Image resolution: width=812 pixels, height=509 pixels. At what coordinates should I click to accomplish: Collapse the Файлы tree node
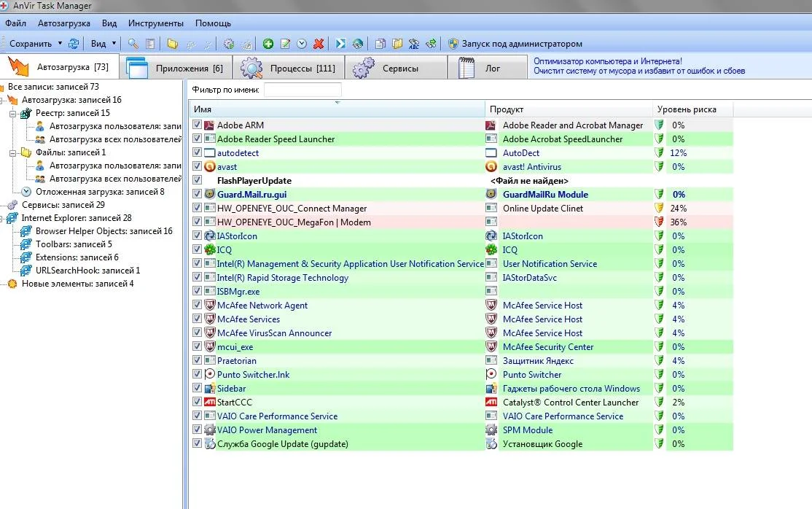(12, 152)
